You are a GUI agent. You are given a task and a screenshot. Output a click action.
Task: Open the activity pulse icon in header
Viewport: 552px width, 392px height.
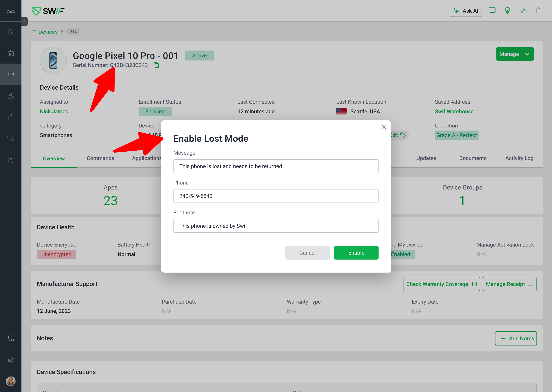click(x=523, y=11)
